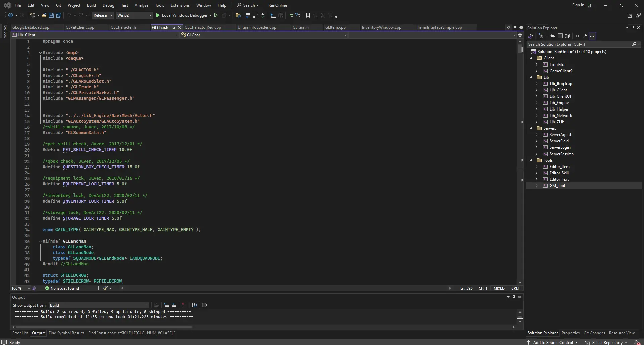Close the GLChar.h tab
644x345 pixels.
(x=180, y=28)
